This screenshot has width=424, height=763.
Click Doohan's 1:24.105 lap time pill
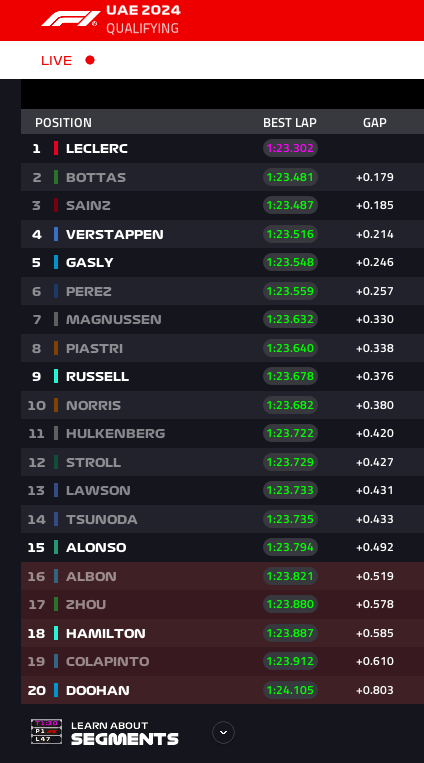(x=290, y=690)
